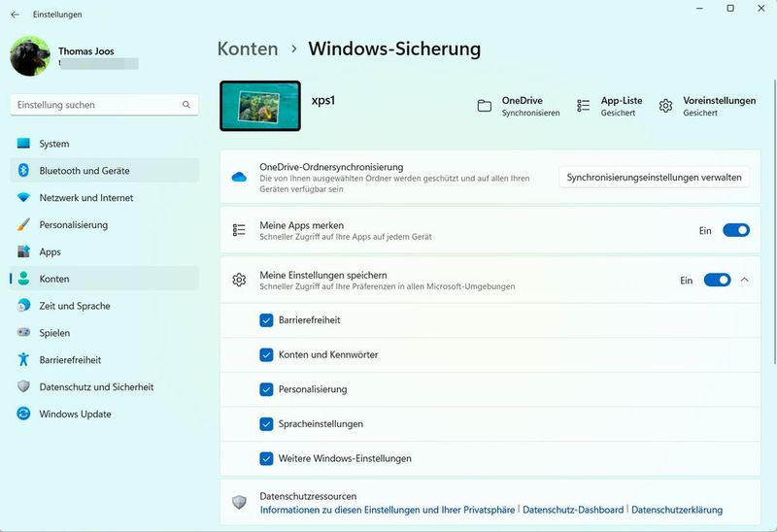
Task: Click the Voreinstellungen gear icon at top
Action: pyautogui.click(x=665, y=106)
